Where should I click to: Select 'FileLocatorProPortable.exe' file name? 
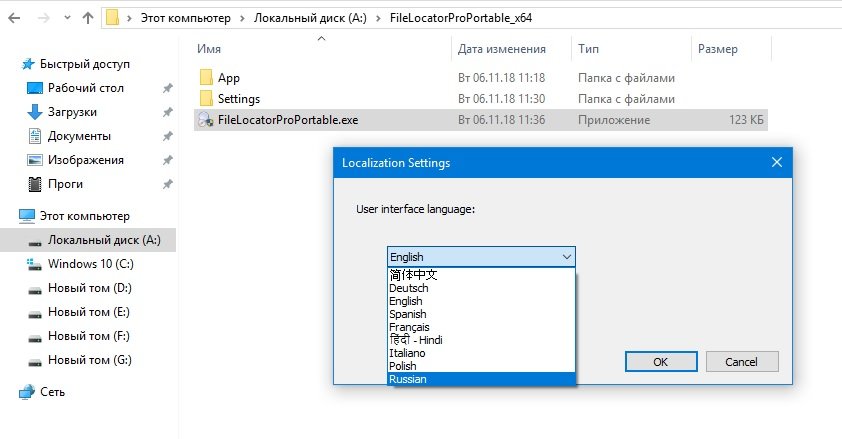[x=288, y=120]
